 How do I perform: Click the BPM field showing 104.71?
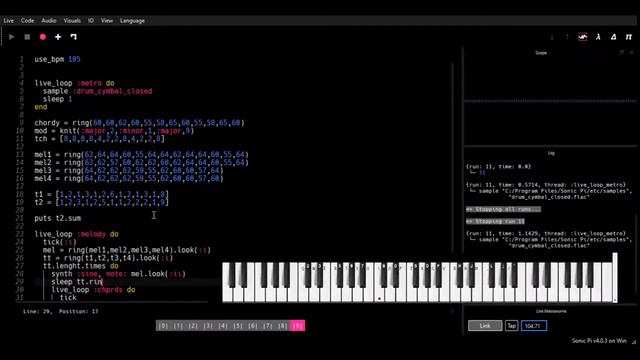[533, 326]
